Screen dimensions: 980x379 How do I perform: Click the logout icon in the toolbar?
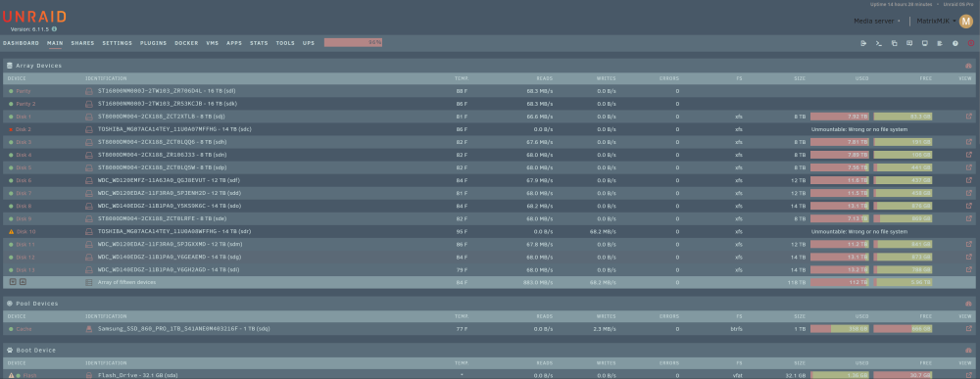click(863, 43)
